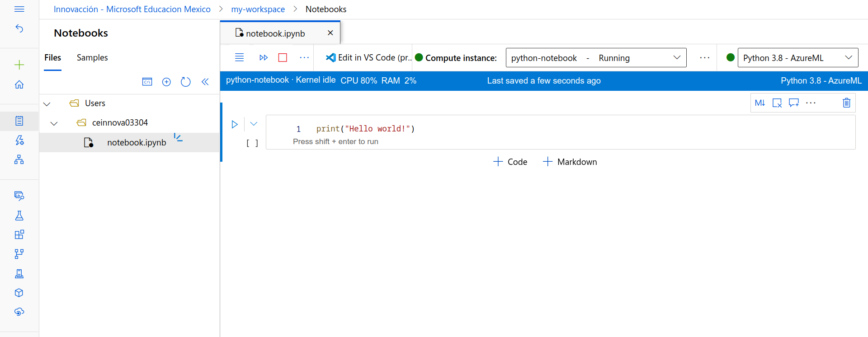This screenshot has width=868, height=337.
Task: Switch to the Files tab
Action: pyautogui.click(x=52, y=58)
